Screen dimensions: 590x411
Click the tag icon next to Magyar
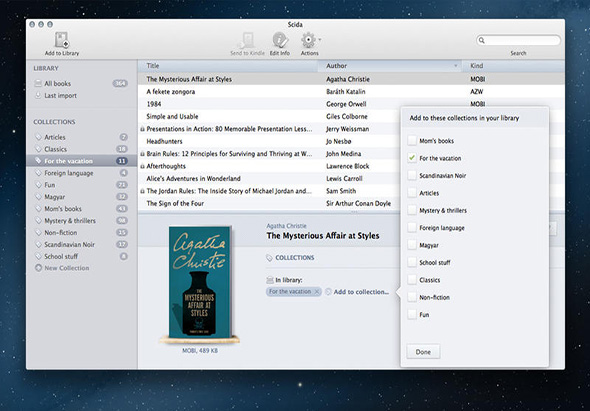tap(38, 197)
